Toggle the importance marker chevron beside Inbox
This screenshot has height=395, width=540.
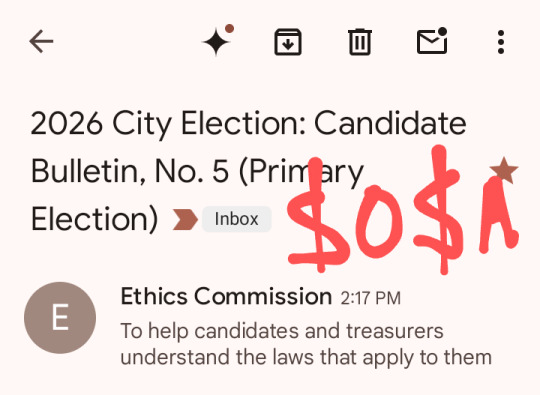tap(185, 219)
